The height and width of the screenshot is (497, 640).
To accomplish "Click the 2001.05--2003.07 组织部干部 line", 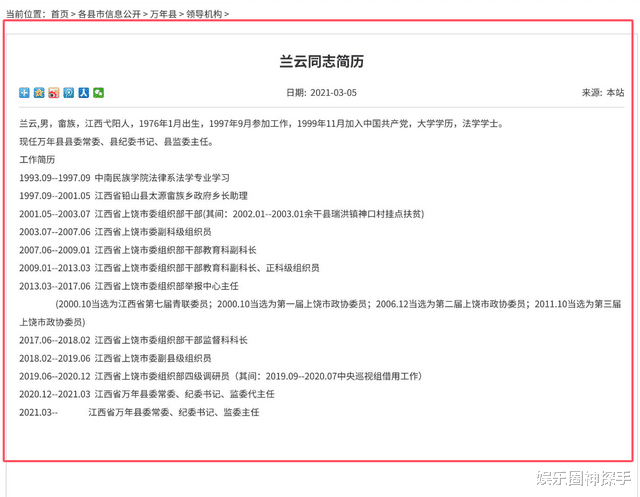I will tap(222, 214).
